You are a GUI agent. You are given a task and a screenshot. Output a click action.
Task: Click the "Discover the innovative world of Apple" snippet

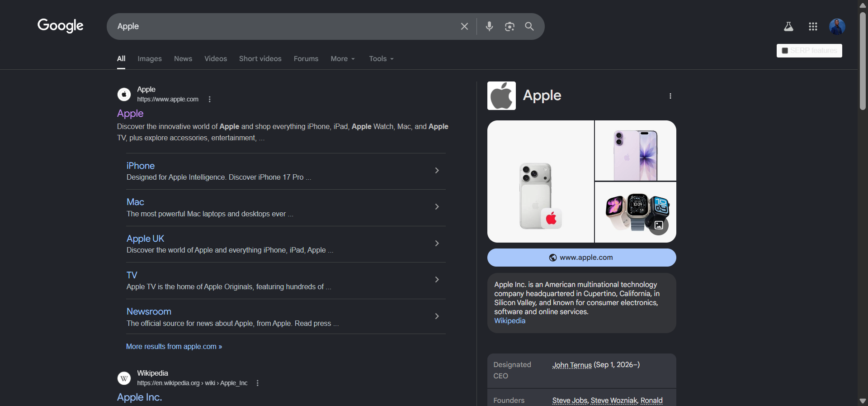coord(283,132)
